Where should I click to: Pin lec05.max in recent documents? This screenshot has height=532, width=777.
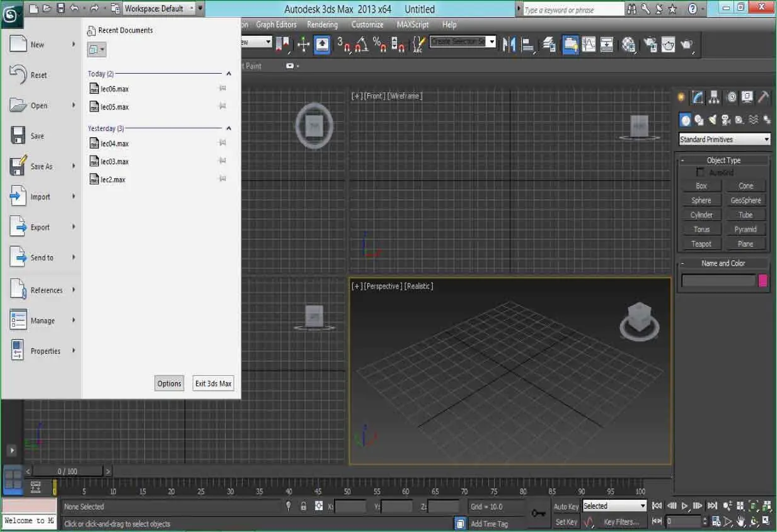click(x=222, y=106)
